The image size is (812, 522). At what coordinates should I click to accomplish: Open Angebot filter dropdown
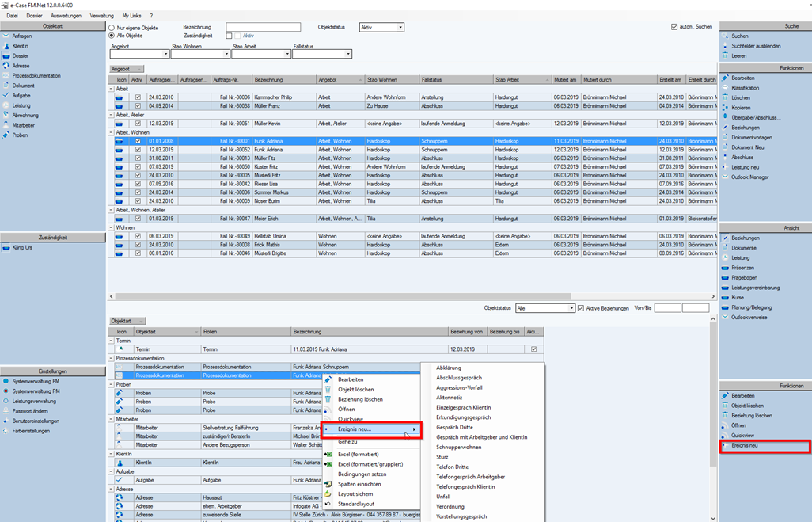click(165, 54)
